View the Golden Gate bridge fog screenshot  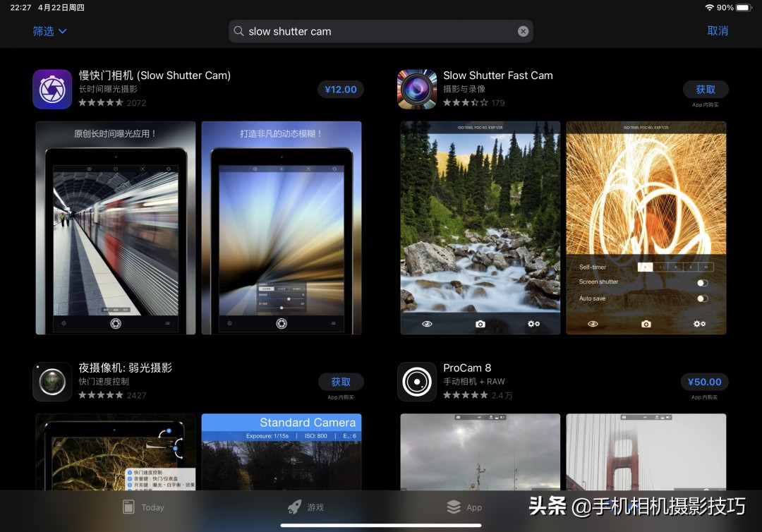point(646,452)
